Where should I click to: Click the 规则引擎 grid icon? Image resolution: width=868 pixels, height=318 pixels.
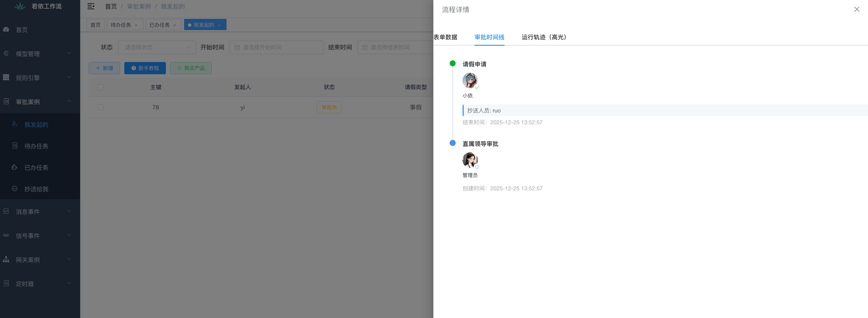tap(6, 77)
